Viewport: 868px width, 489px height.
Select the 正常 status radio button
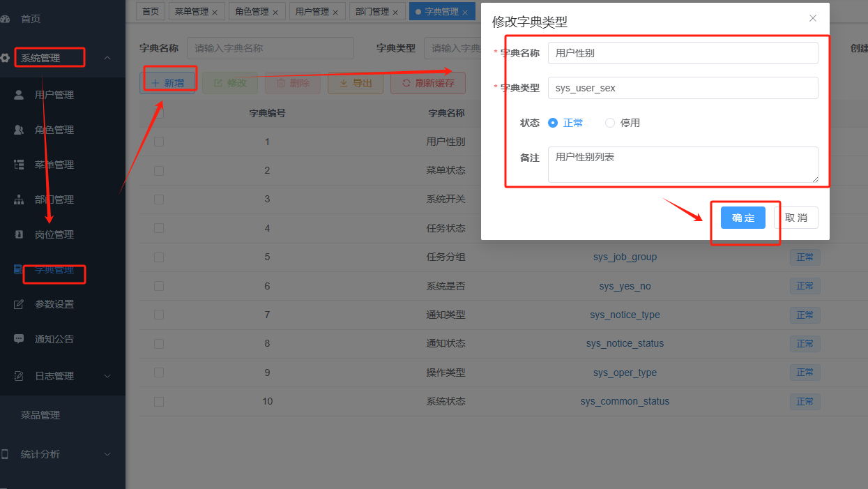click(x=553, y=123)
